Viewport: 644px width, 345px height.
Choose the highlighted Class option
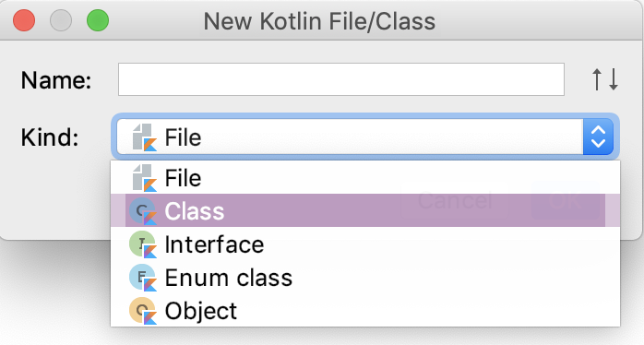365,210
